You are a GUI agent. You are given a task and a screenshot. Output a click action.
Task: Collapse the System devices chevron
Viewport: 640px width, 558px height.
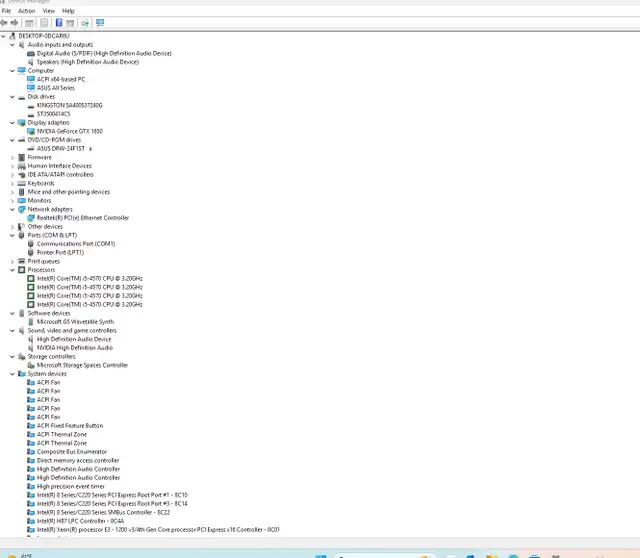(x=12, y=374)
